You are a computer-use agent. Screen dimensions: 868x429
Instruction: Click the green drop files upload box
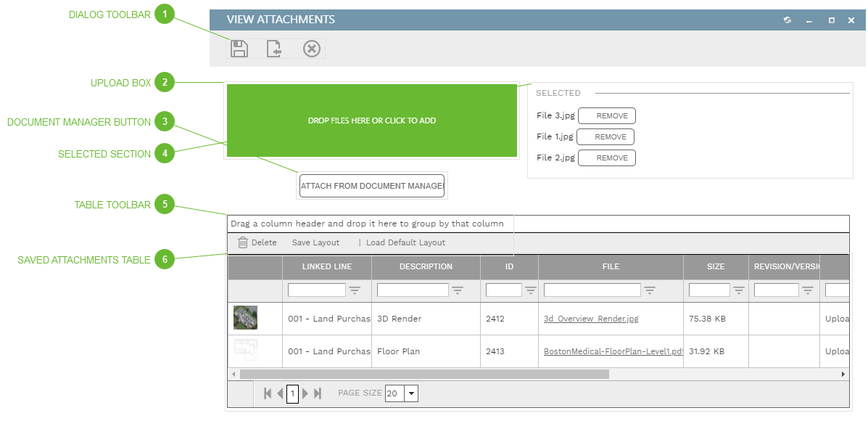pos(371,120)
